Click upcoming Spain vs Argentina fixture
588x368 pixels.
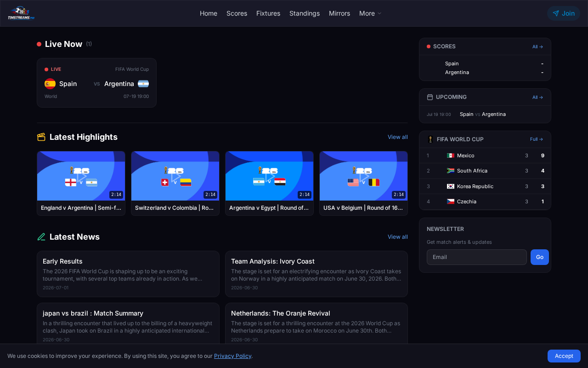(x=485, y=114)
